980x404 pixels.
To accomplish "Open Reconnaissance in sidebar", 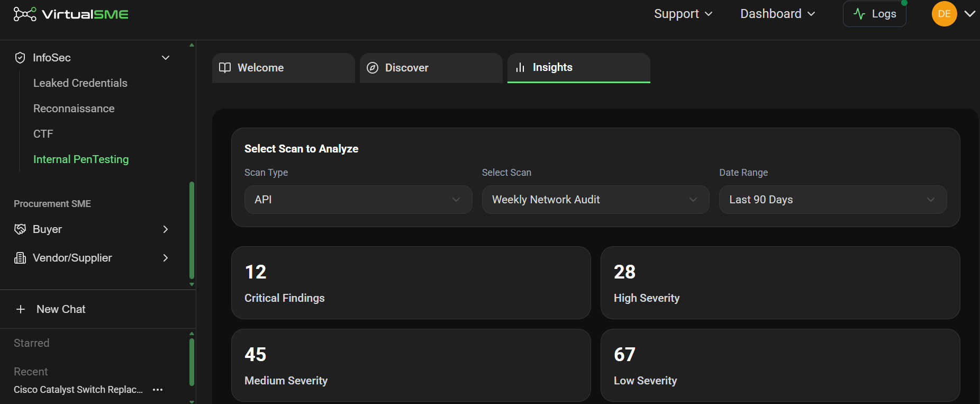I will point(74,109).
